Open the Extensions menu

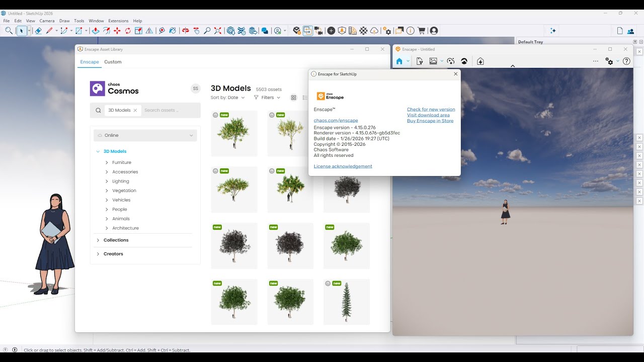118,21
